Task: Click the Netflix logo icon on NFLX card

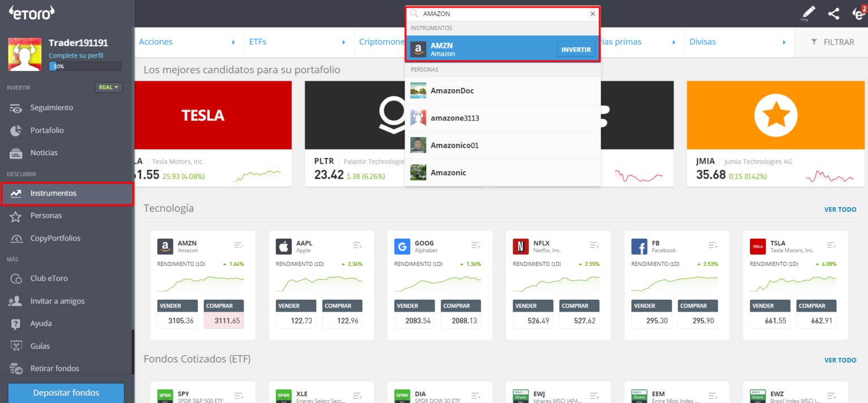Action: click(x=520, y=247)
